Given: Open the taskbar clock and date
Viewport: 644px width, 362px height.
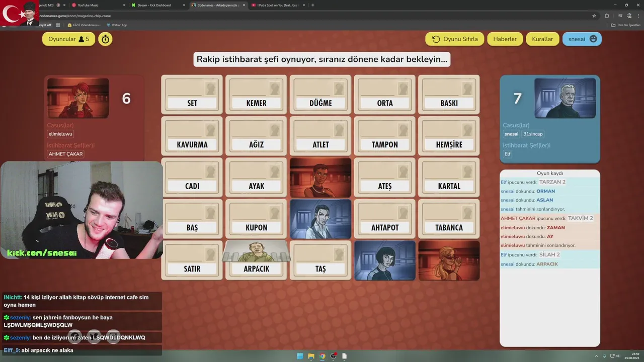Looking at the screenshot, I should 632,356.
